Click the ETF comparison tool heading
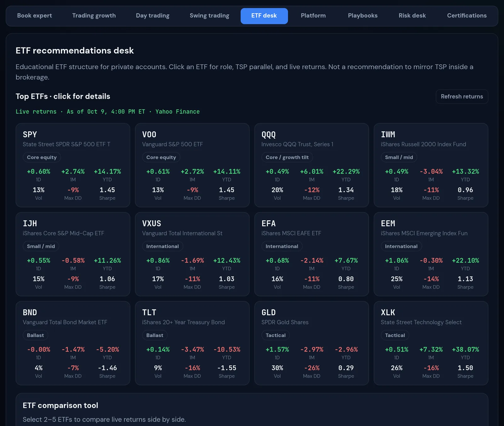 coord(60,405)
